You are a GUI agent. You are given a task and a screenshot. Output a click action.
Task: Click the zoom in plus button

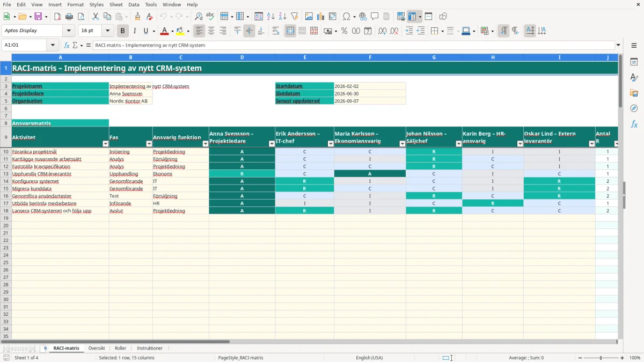coord(623,358)
